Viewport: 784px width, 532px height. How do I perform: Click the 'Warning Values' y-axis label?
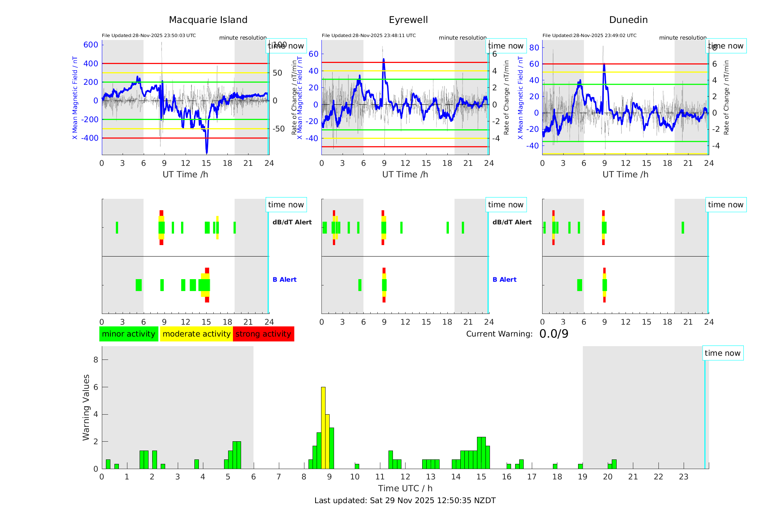pos(86,407)
